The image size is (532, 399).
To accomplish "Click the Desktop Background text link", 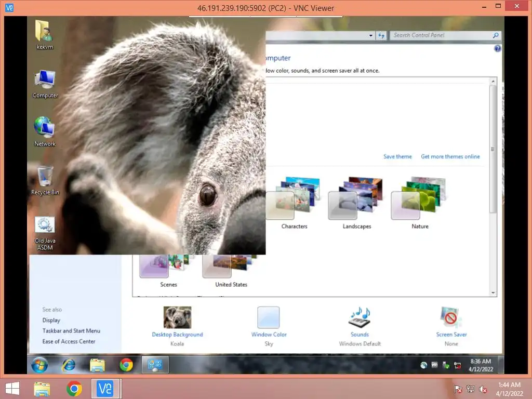I will (x=177, y=335).
